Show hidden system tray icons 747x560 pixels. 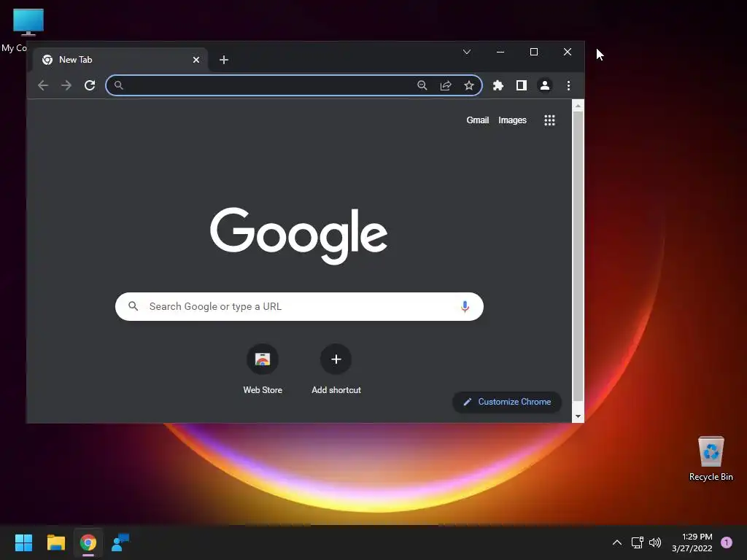pos(617,542)
